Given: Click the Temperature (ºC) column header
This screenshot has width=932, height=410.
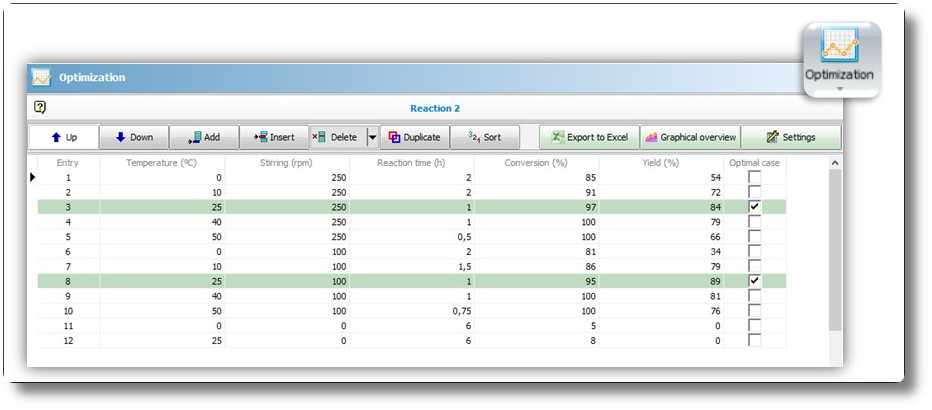Looking at the screenshot, I should tap(162, 162).
